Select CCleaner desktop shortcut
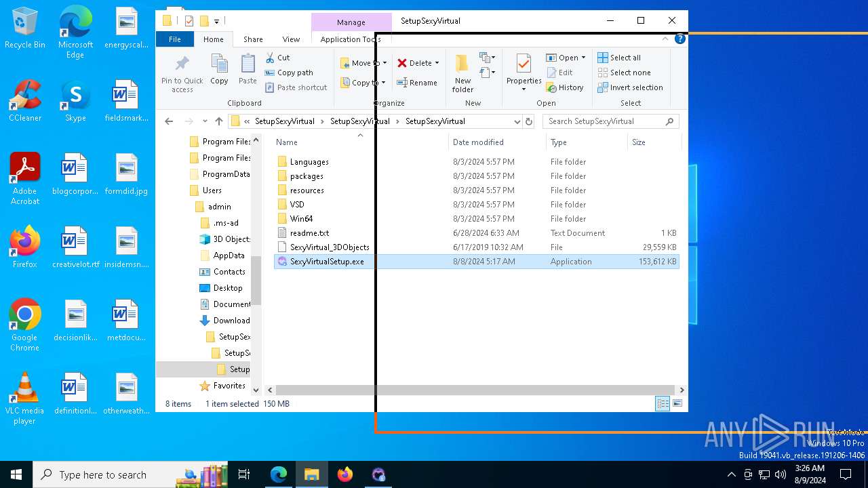This screenshot has height=488, width=868. pos(25,102)
